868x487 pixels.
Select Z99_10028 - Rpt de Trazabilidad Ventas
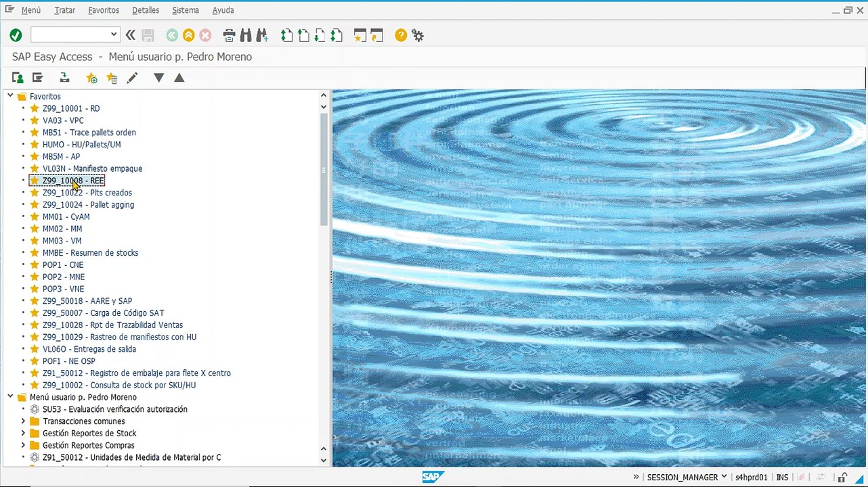click(x=112, y=325)
